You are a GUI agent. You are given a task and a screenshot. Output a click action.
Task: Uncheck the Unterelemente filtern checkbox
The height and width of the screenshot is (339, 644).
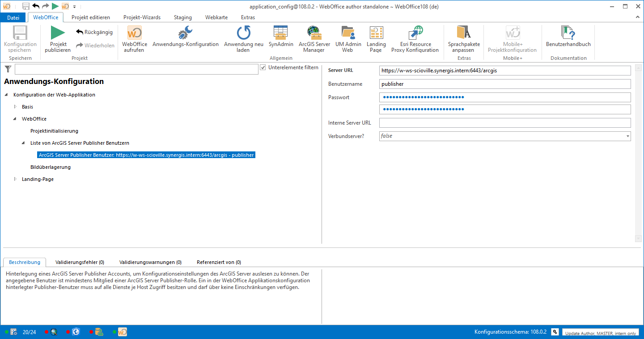click(263, 68)
